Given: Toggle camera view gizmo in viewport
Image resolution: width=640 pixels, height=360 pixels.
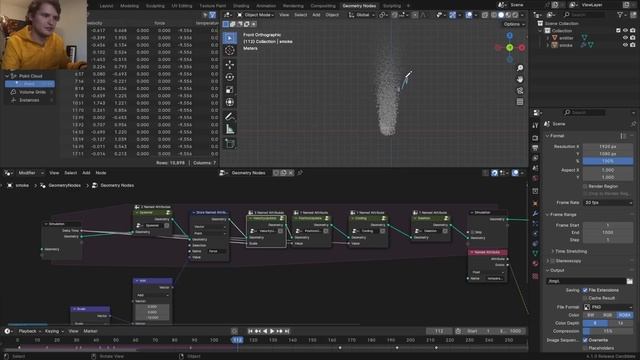Looking at the screenshot, I should coord(520,91).
